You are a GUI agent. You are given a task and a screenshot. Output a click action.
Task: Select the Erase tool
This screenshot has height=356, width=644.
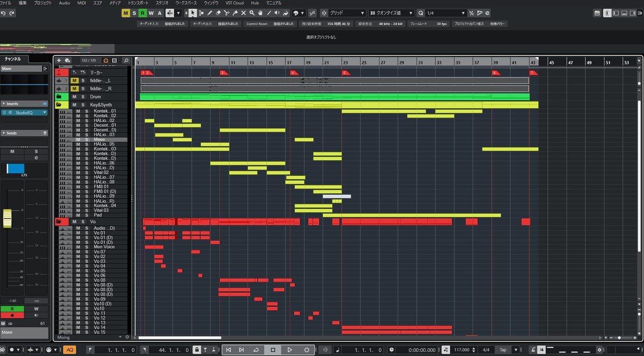point(218,13)
